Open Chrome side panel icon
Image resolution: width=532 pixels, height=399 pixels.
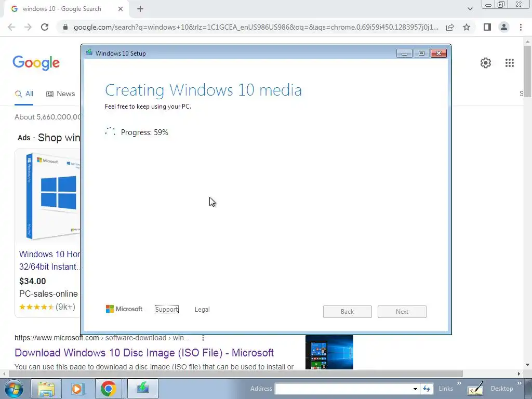[x=487, y=27]
